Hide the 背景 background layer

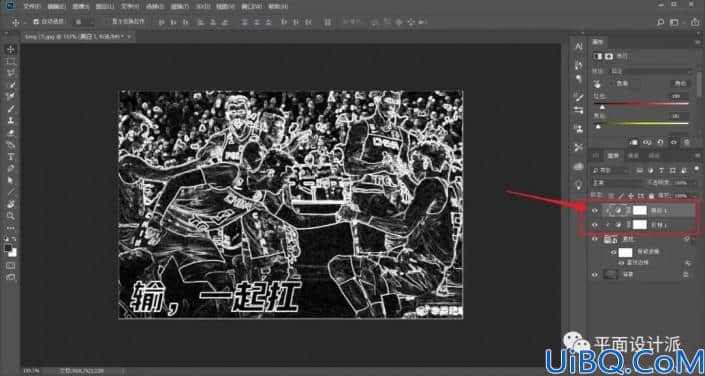[596, 275]
